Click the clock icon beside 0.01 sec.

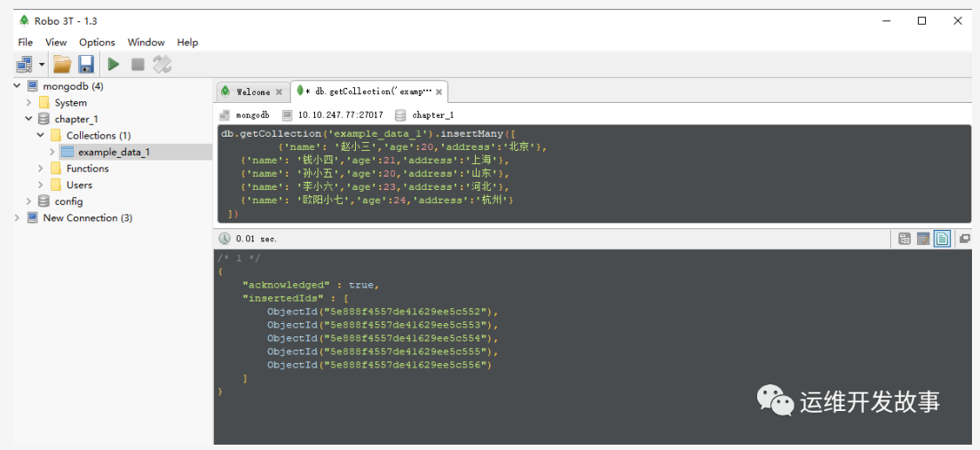(x=225, y=239)
